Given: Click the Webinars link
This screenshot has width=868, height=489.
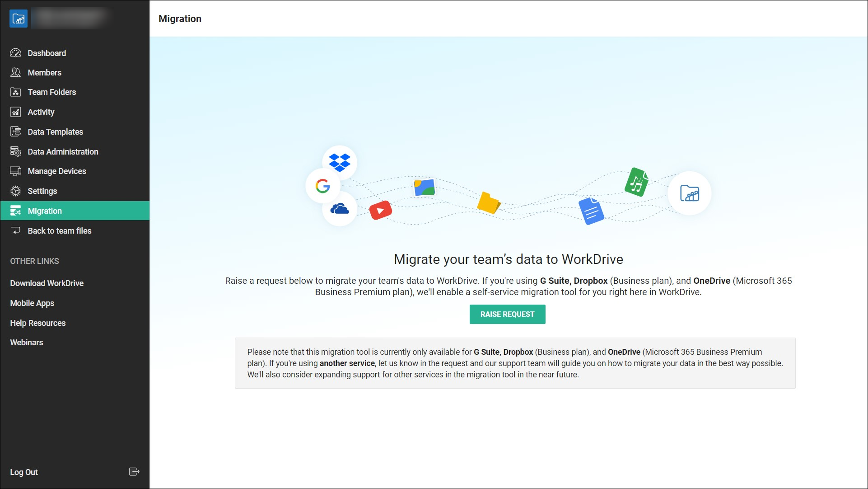Looking at the screenshot, I should click(26, 342).
